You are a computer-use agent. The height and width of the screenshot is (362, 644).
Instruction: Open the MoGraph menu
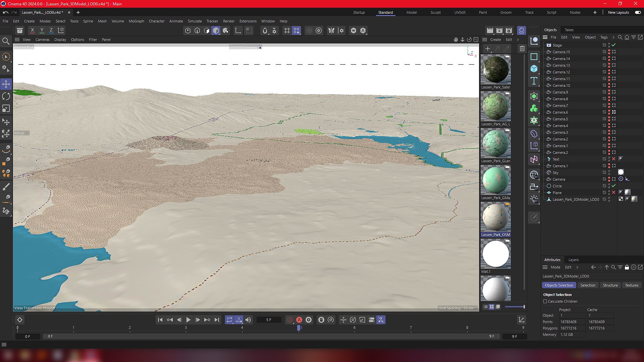tap(137, 21)
